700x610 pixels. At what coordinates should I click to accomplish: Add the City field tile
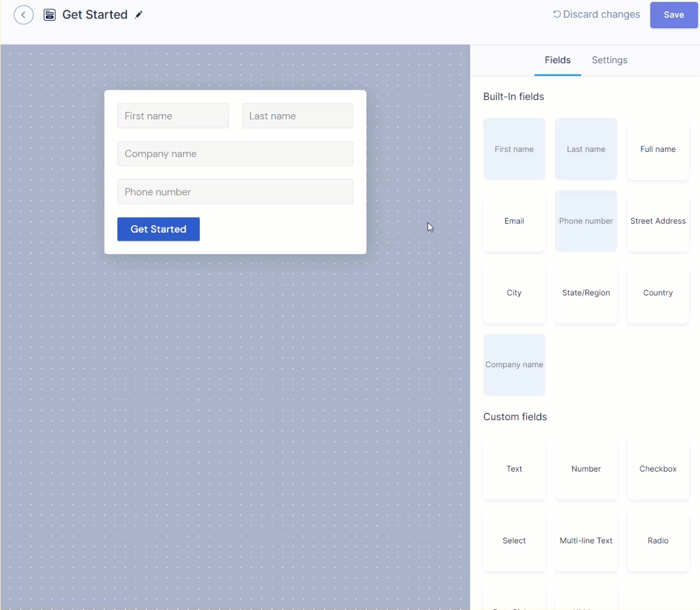pos(514,293)
